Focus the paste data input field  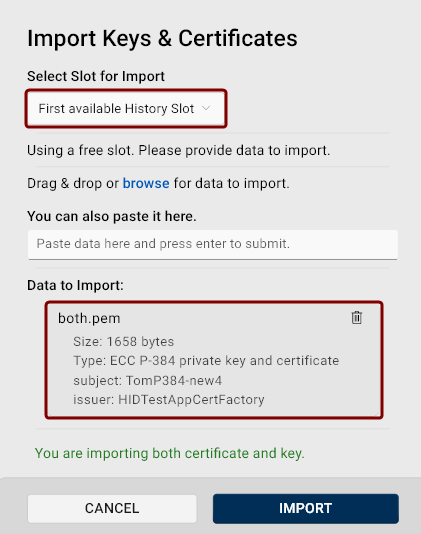pyautogui.click(x=213, y=244)
